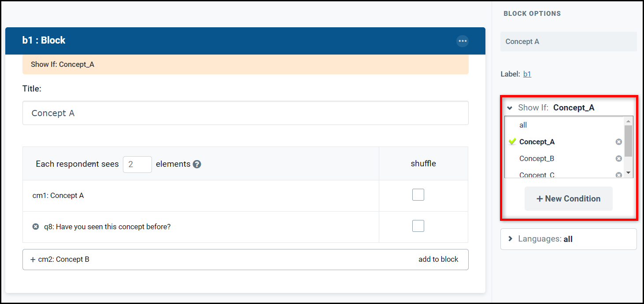Delete the Concept_C condition
This screenshot has width=644, height=304.
point(618,175)
